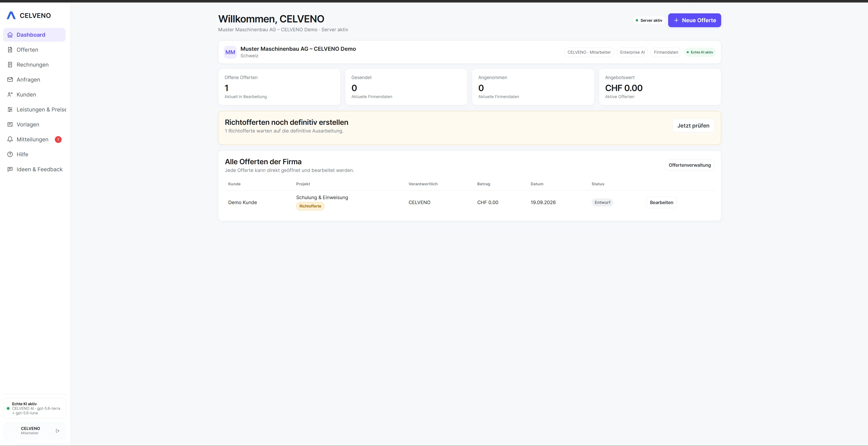This screenshot has width=868, height=446.
Task: Click the red Mitteilungen notification badge
Action: point(58,140)
